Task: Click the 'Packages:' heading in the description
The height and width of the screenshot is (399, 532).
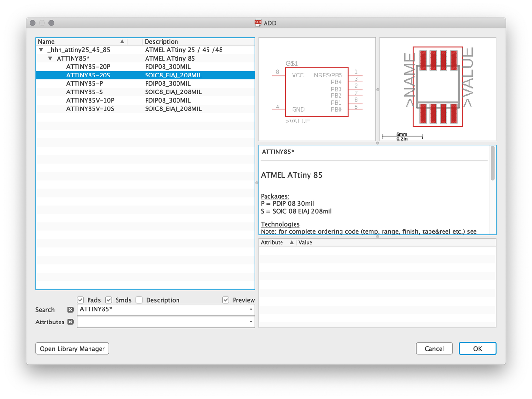Action: point(275,196)
